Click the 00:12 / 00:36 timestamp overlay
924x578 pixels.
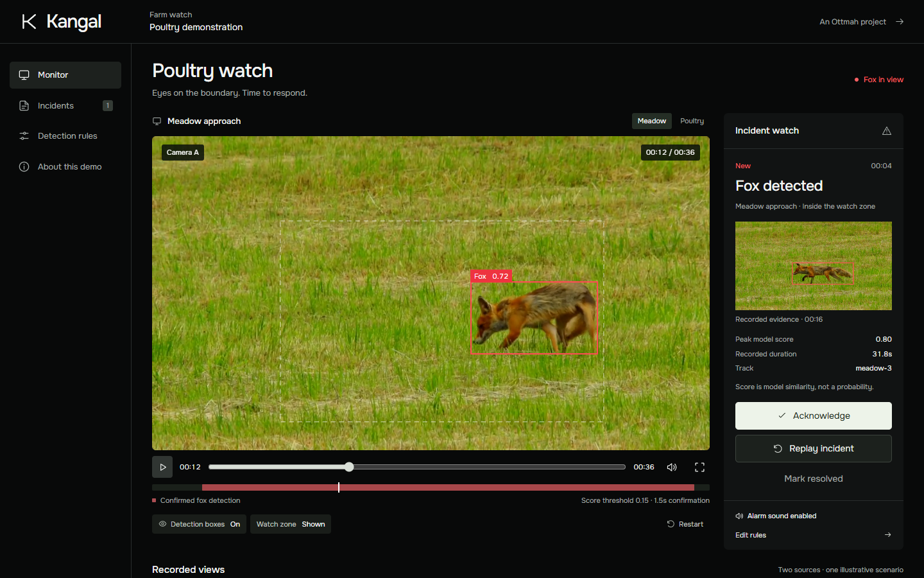(x=671, y=152)
